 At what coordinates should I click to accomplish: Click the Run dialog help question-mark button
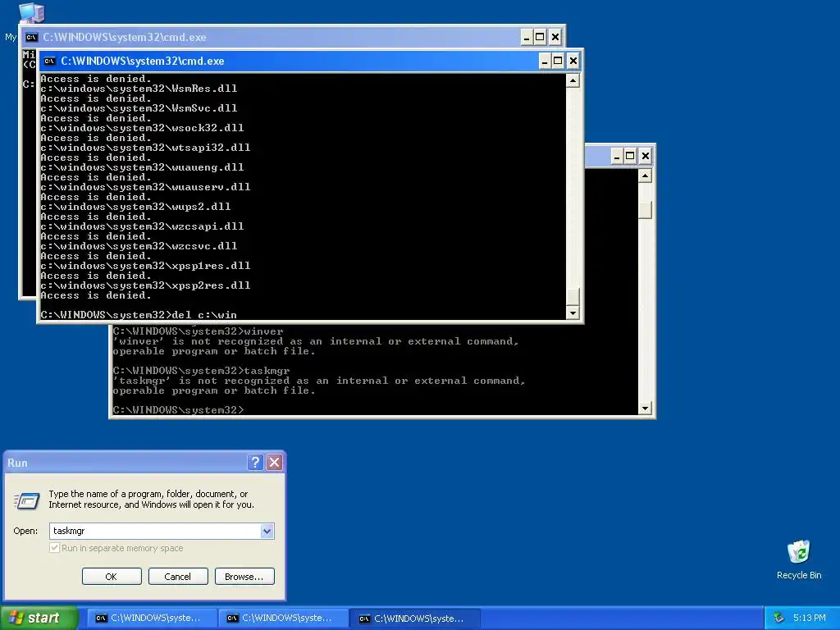pyautogui.click(x=256, y=463)
